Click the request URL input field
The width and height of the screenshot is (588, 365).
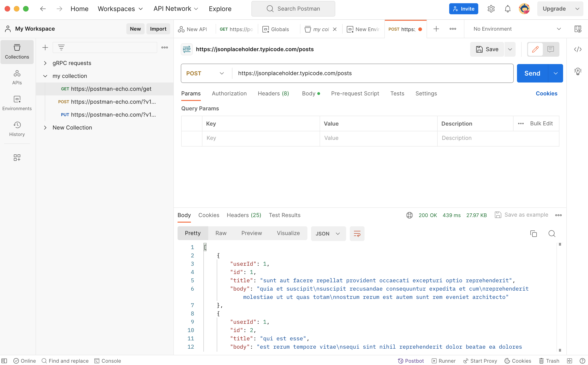click(x=372, y=73)
